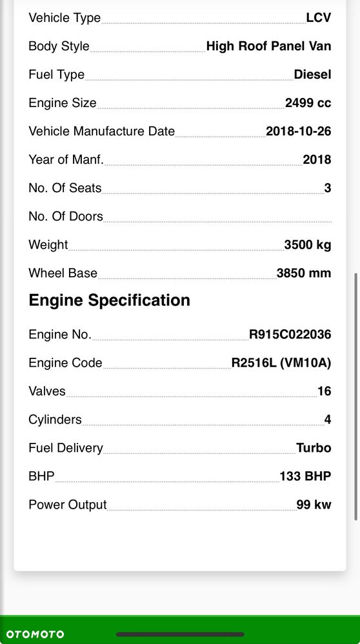Select the Engine Specification heading
Viewport: 360px width, 644px height.
[109, 300]
